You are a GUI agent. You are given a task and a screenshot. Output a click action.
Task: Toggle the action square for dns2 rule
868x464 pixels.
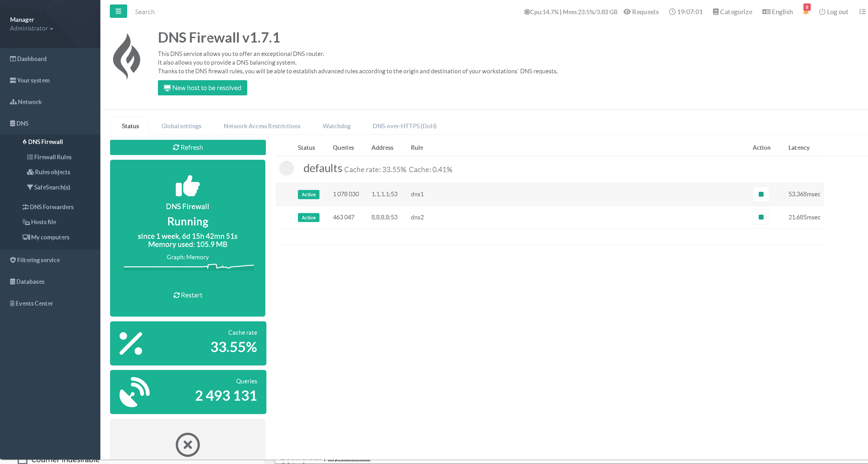pyautogui.click(x=761, y=217)
